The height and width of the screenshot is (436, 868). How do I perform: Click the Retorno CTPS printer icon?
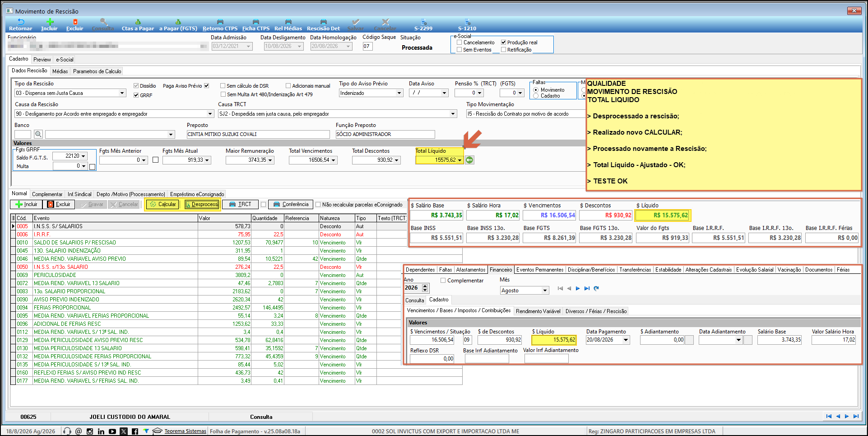220,22
